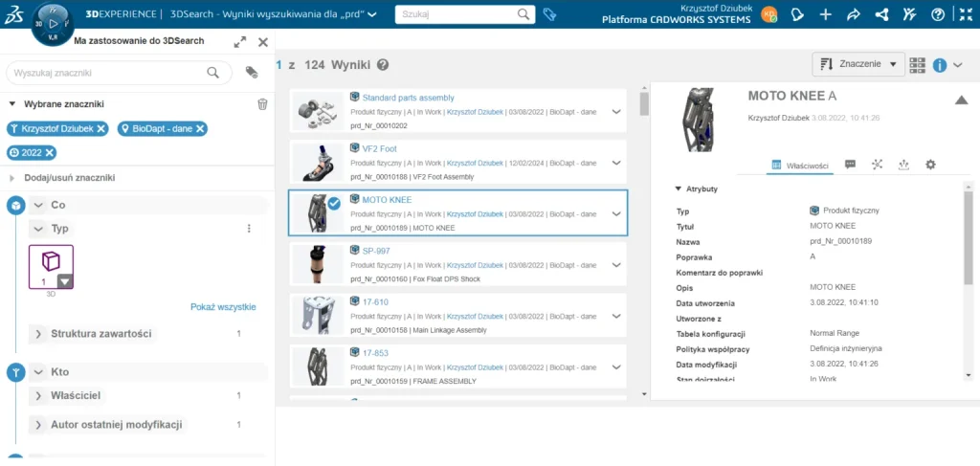Open the gear settings tab icon
The height and width of the screenshot is (466, 980).
930,165
